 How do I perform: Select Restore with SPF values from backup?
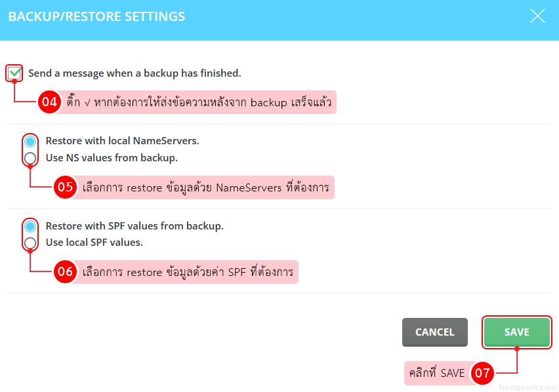click(30, 226)
